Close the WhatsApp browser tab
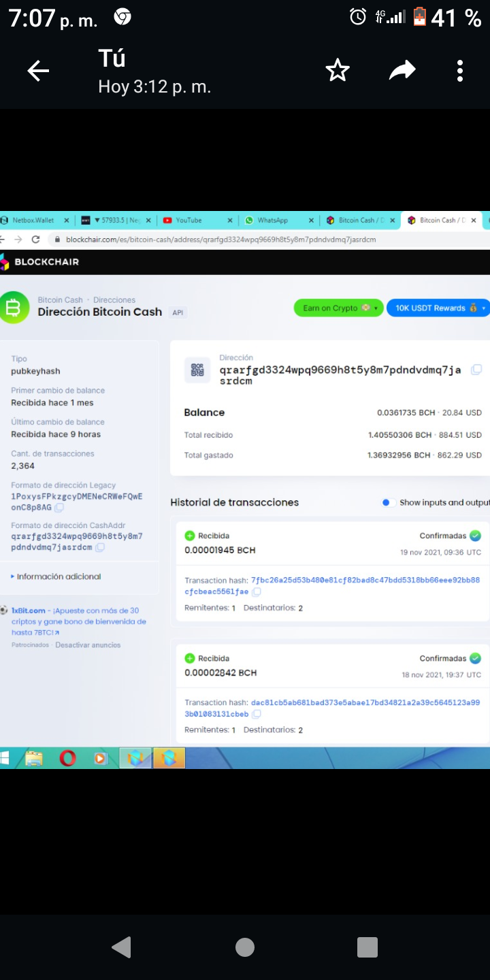The image size is (490, 980). (312, 220)
